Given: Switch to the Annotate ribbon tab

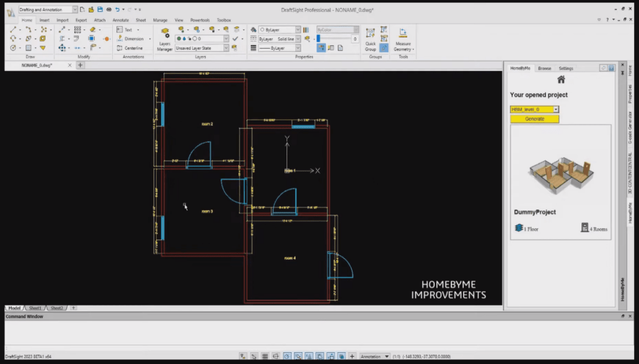Looking at the screenshot, I should click(x=120, y=19).
